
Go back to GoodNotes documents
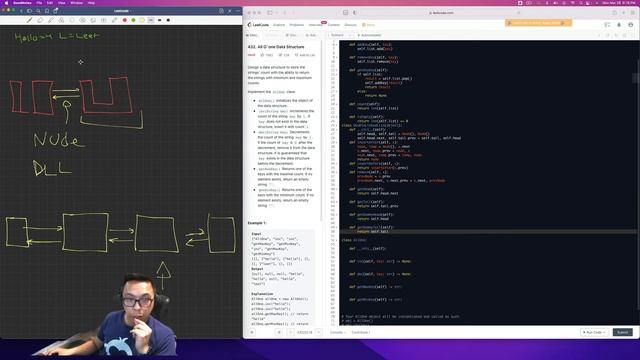point(21,11)
